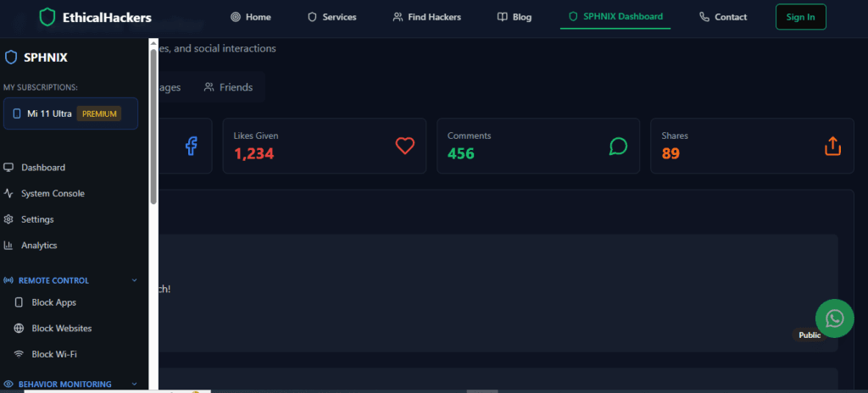Open Analytics in the sidebar
This screenshot has width=868, height=393.
tap(71, 246)
